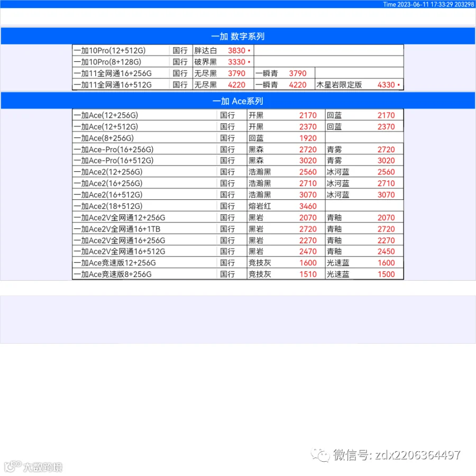Click 冰河蓝 in the Ace2(16+256G) row

[x=338, y=184]
